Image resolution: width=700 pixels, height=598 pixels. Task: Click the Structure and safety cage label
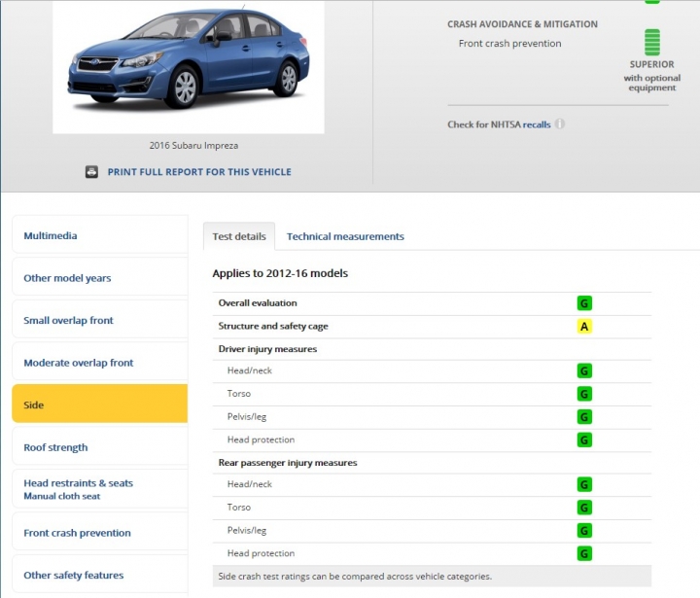point(273,326)
